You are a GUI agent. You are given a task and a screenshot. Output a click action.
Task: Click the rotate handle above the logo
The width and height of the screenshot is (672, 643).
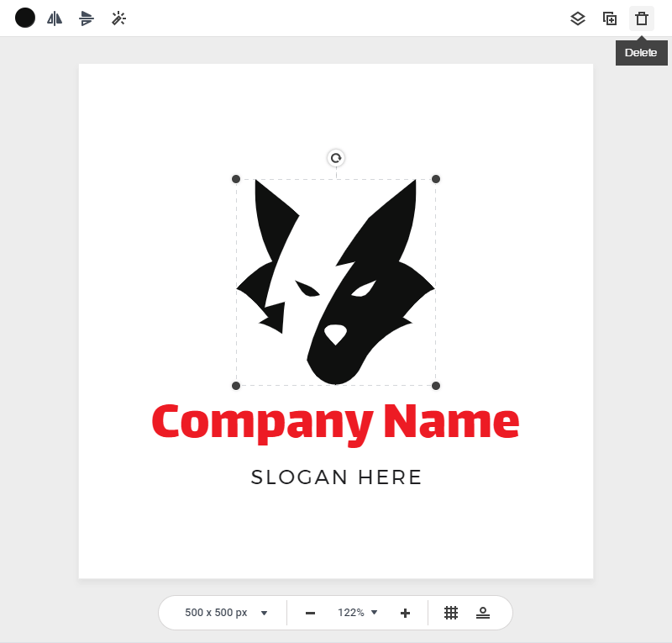pyautogui.click(x=336, y=158)
